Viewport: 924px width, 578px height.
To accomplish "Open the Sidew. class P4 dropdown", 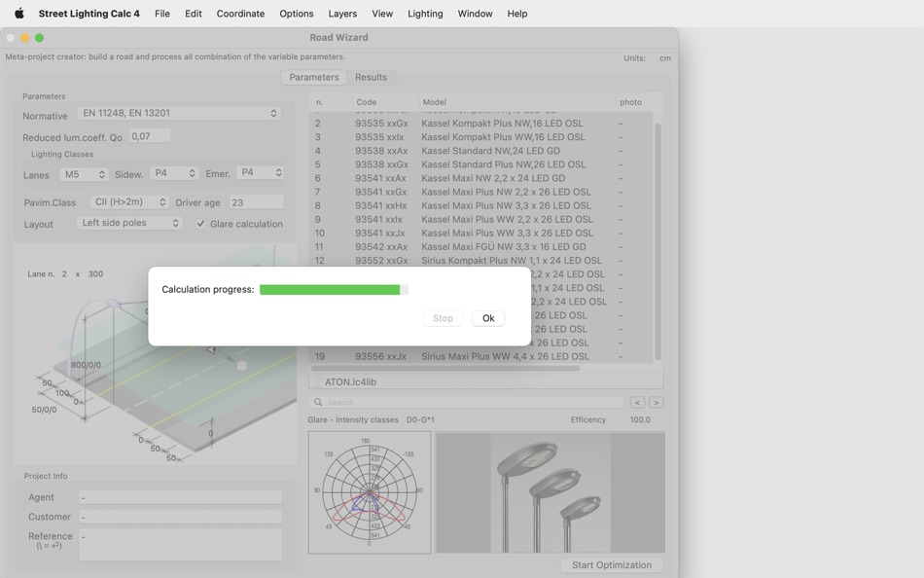I will pos(174,173).
